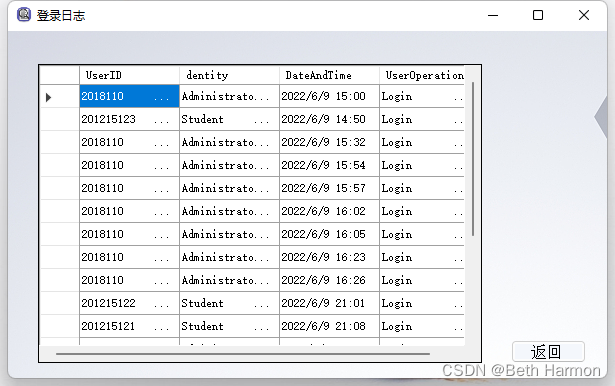This screenshot has width=615, height=386.
Task: Select the current-row arrow indicator
Action: click(48, 97)
